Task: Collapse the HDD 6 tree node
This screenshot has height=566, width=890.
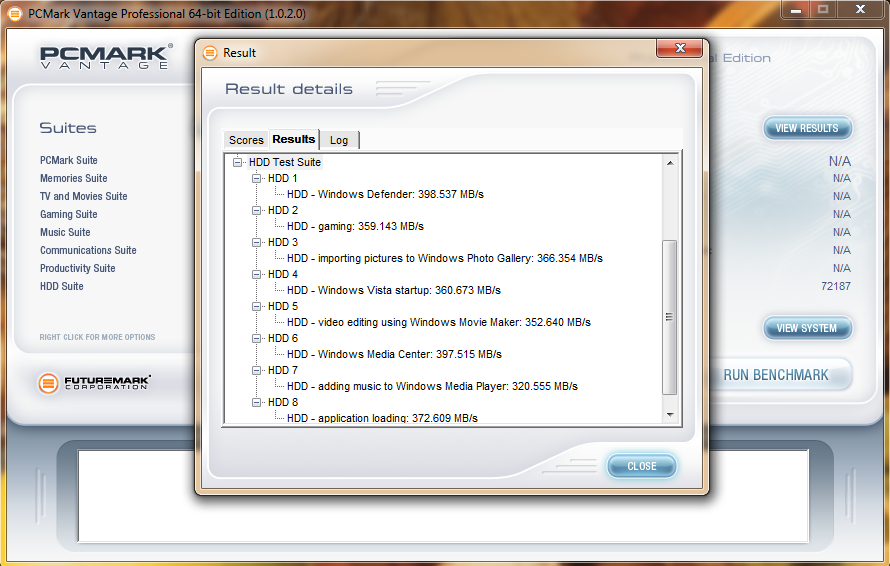Action: (257, 338)
